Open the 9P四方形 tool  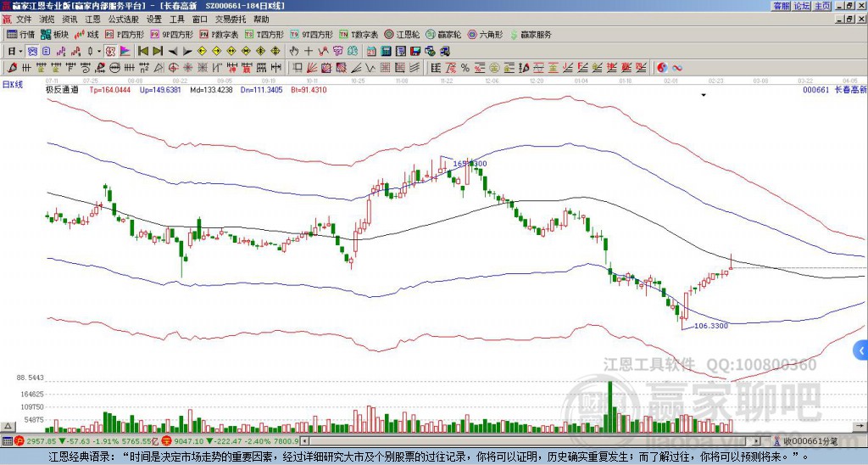coord(171,34)
